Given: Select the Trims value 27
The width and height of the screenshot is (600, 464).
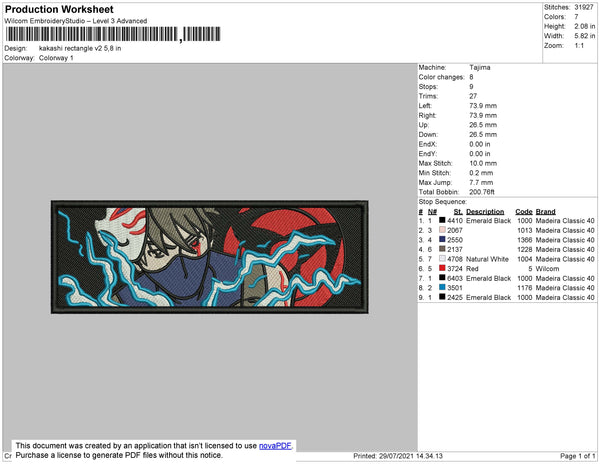Looking at the screenshot, I should tap(473, 96).
